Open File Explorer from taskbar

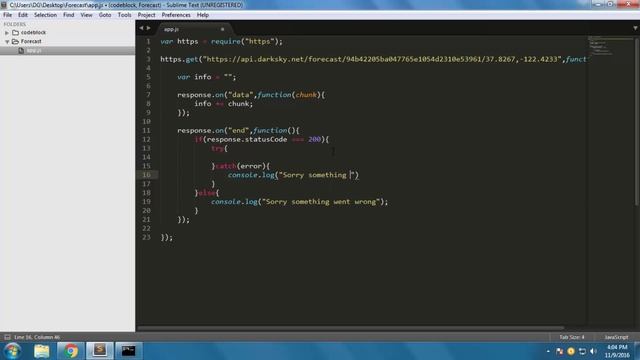42,351
